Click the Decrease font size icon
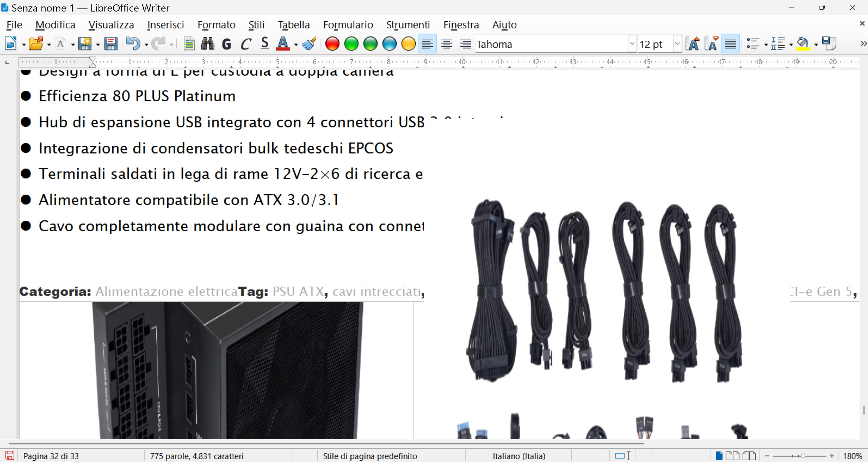868x462 pixels. tap(711, 44)
